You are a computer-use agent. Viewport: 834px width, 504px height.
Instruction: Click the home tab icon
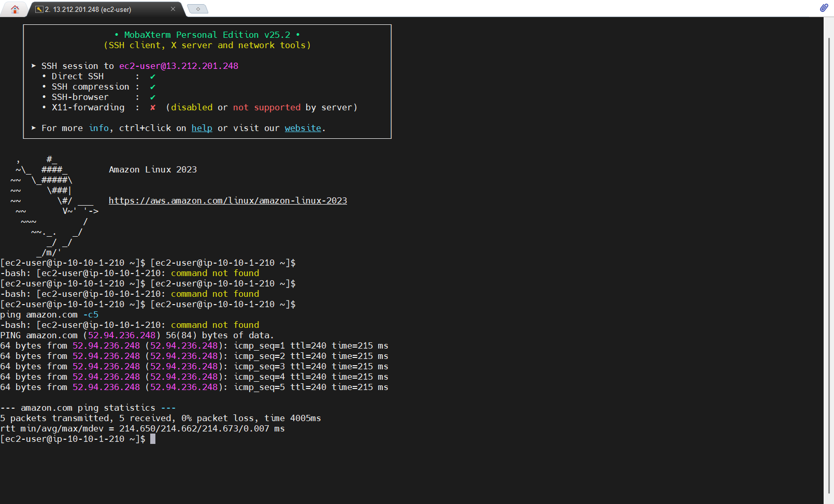(14, 8)
